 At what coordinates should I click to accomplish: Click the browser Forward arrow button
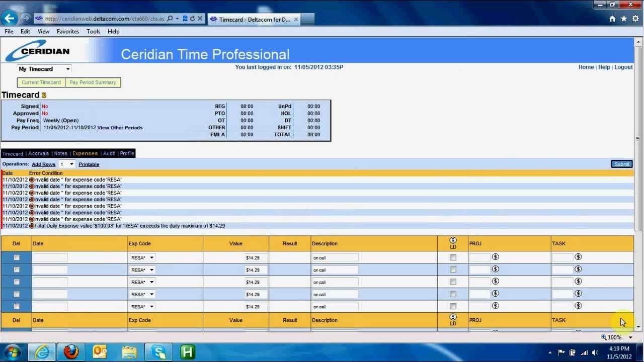(26, 19)
